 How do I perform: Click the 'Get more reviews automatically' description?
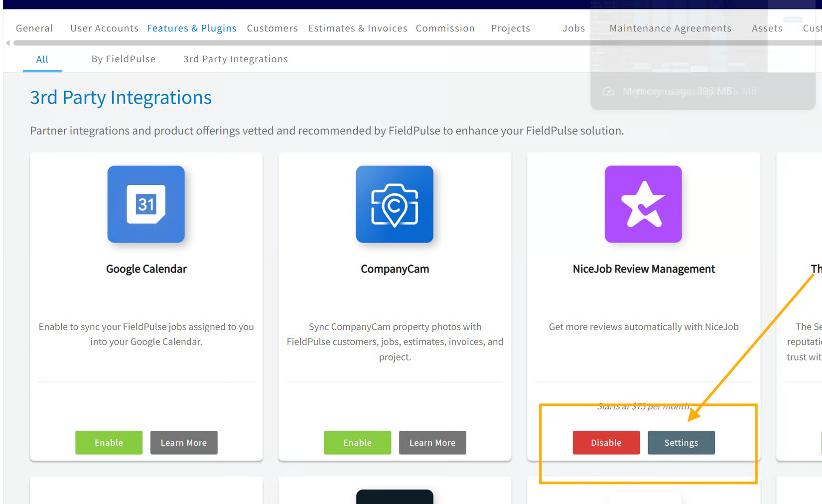[644, 327]
